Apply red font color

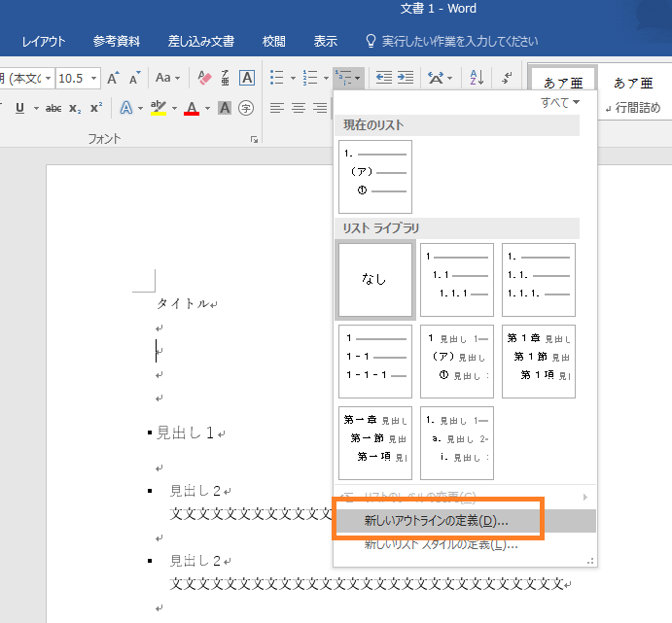pos(192,108)
